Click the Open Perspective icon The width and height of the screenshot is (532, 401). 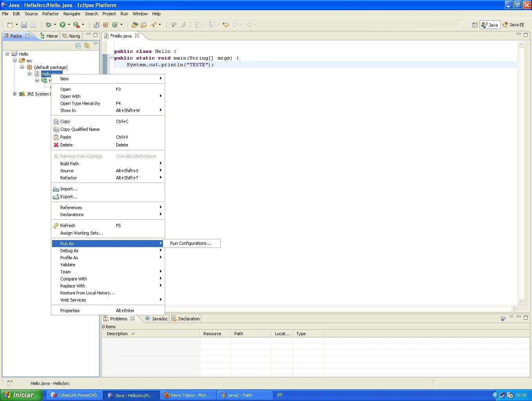tap(475, 25)
